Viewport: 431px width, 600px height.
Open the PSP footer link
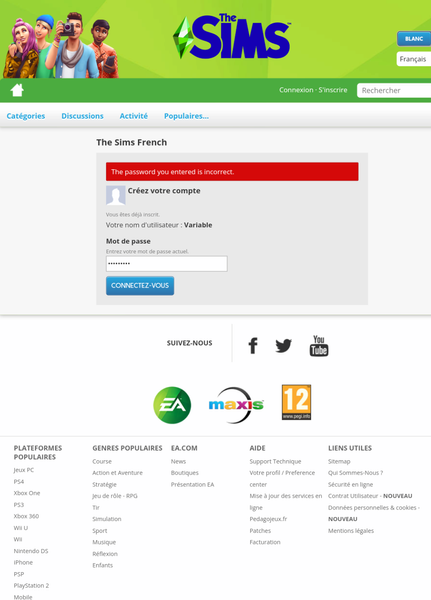(x=19, y=574)
